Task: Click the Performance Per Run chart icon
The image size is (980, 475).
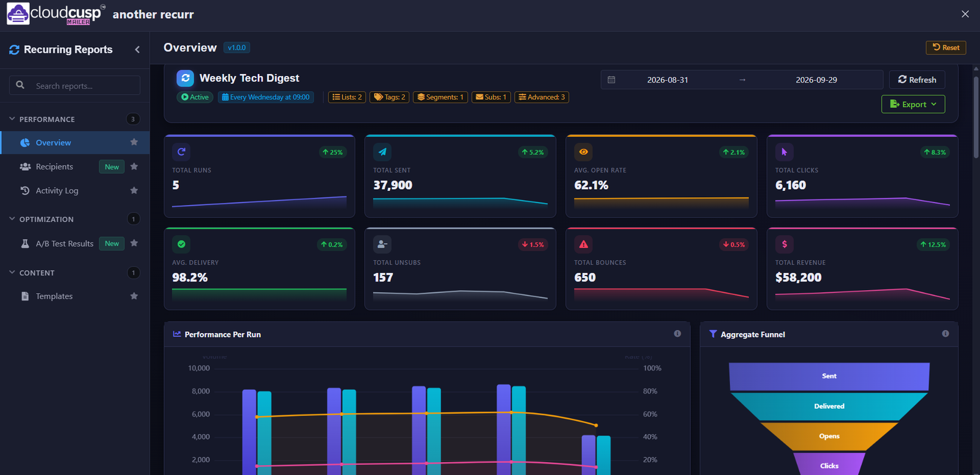Action: pyautogui.click(x=177, y=334)
